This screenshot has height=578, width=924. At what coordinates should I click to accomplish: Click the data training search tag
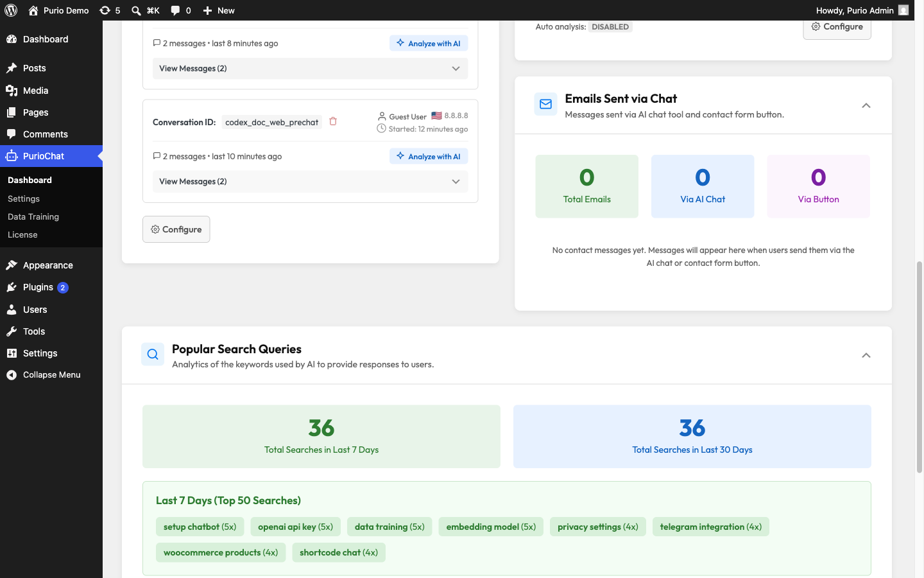tap(389, 527)
